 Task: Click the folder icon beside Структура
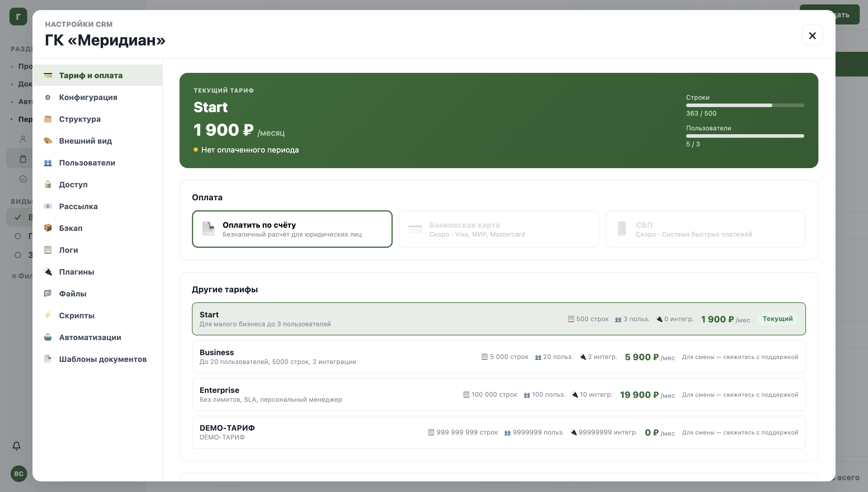pyautogui.click(x=48, y=119)
